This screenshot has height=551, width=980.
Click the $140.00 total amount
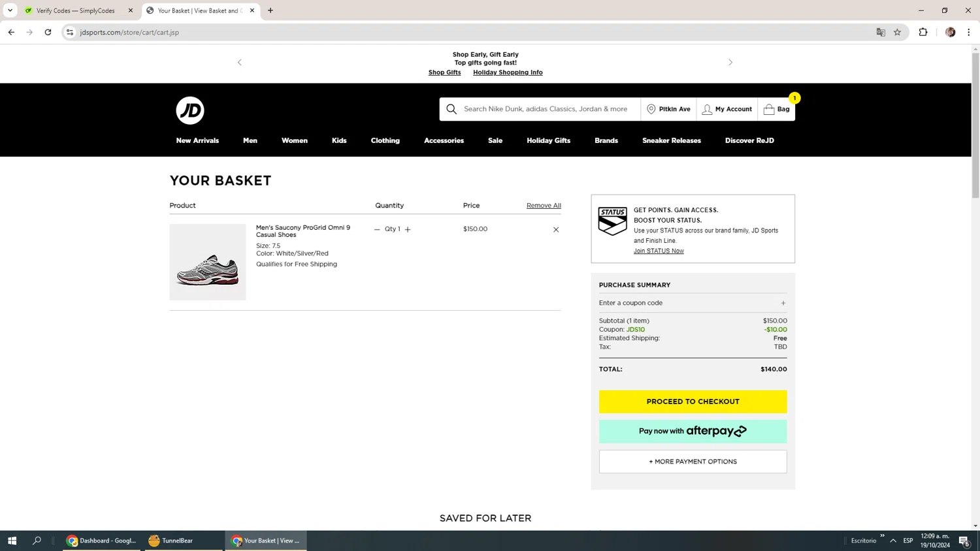774,370
